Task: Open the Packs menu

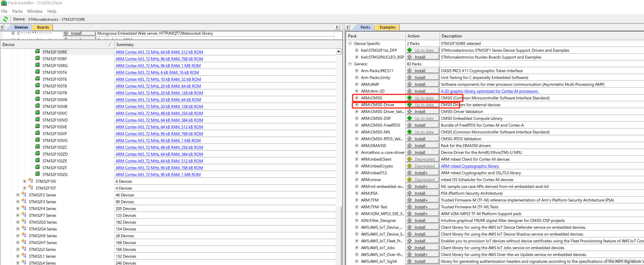Action: [x=17, y=11]
